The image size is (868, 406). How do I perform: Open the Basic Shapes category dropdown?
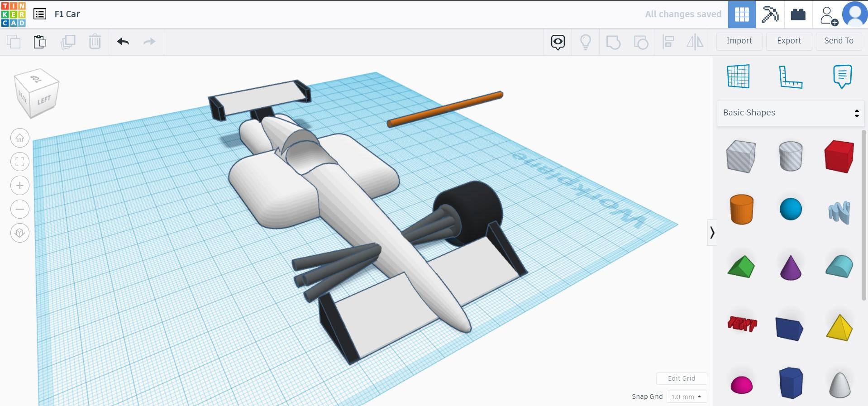(791, 113)
